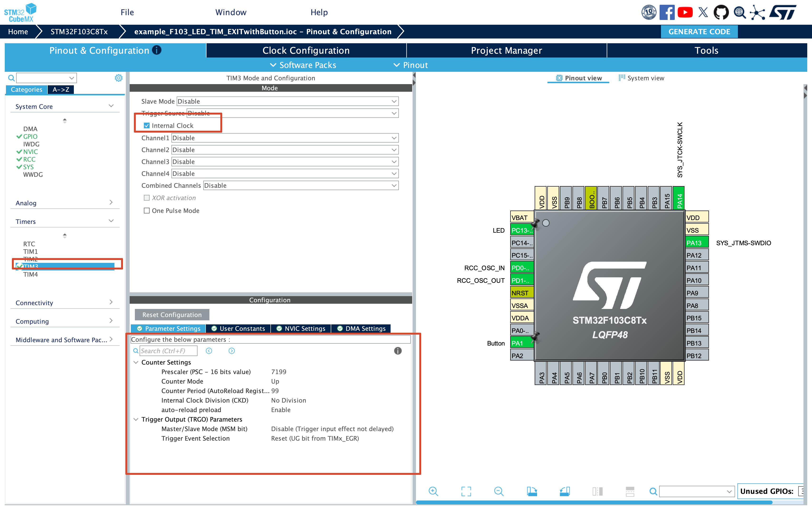Open the Help menu

(319, 13)
